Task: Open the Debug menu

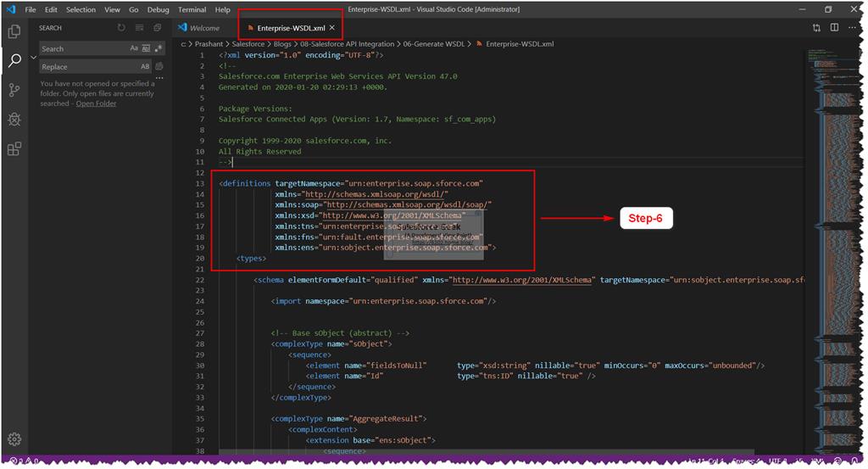Action: (x=158, y=9)
